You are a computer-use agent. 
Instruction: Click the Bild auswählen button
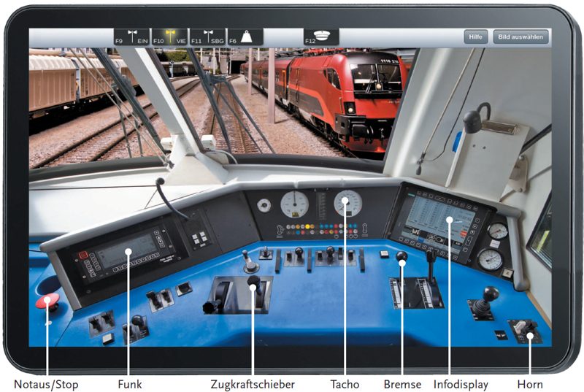tap(520, 37)
